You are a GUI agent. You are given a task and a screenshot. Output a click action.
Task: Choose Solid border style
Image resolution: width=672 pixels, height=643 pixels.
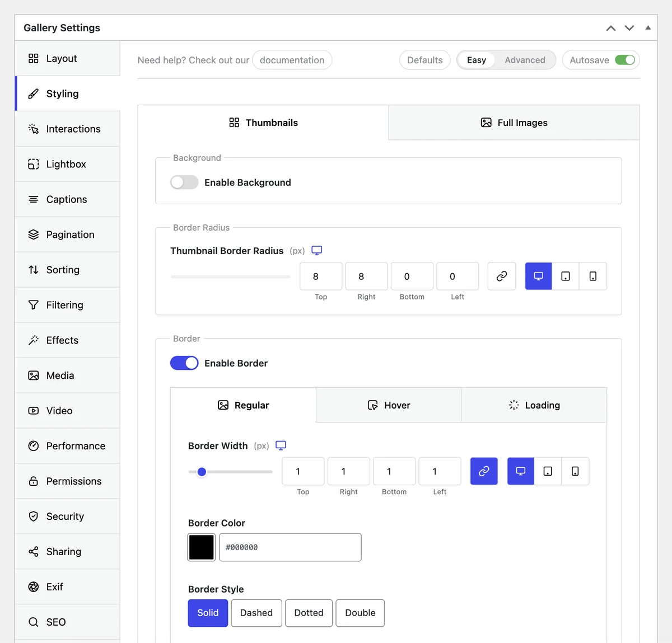pyautogui.click(x=208, y=613)
